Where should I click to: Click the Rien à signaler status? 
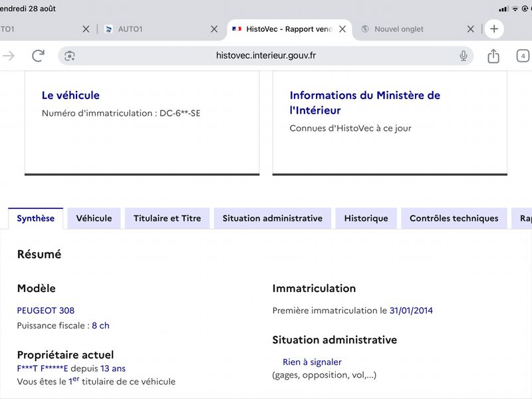(312, 362)
